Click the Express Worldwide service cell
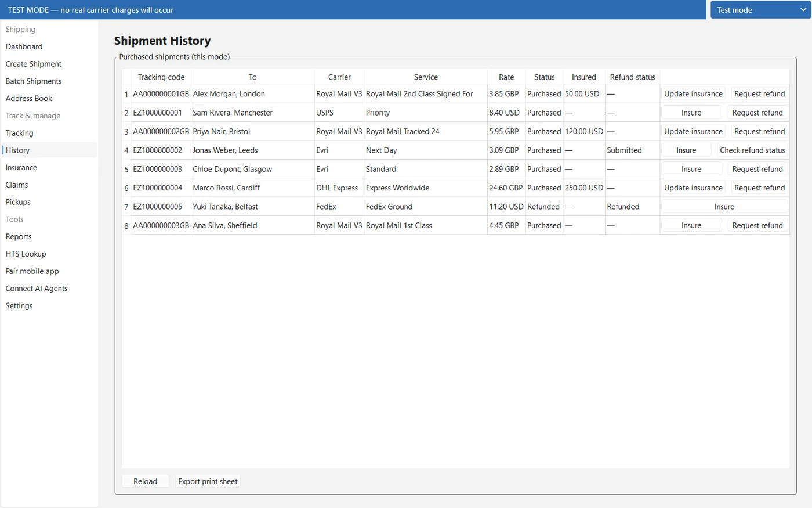812x508 pixels. coord(426,188)
